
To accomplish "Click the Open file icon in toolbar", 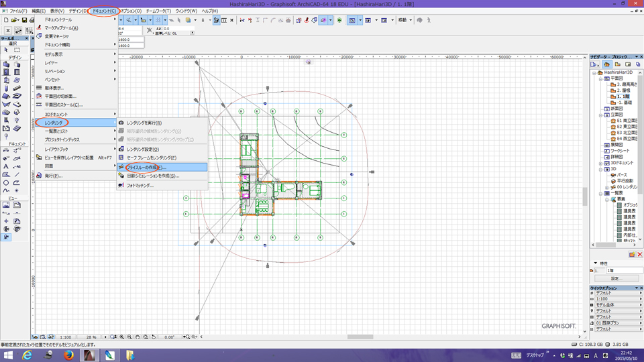I will click(14, 20).
